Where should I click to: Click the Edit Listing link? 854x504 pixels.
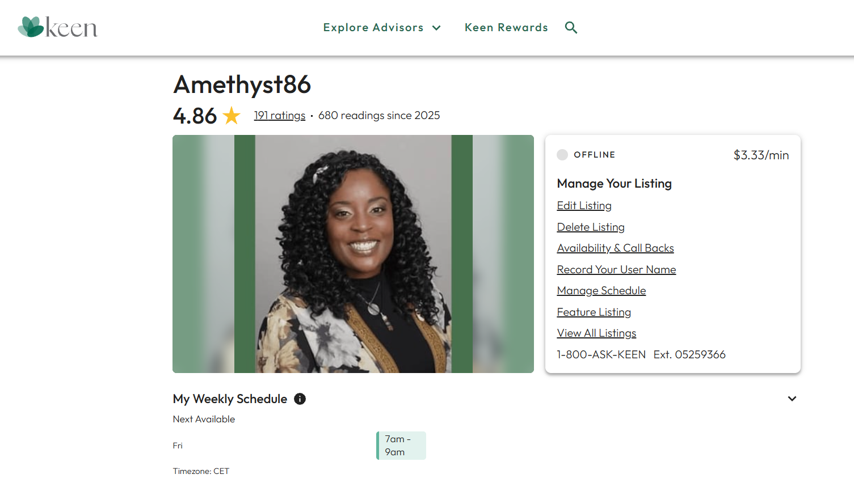(x=584, y=206)
